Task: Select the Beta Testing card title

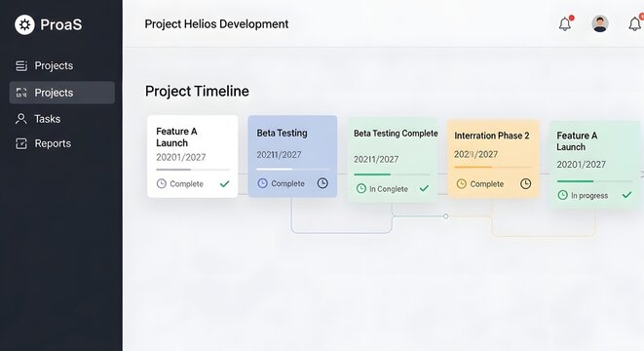Action: 282,134
